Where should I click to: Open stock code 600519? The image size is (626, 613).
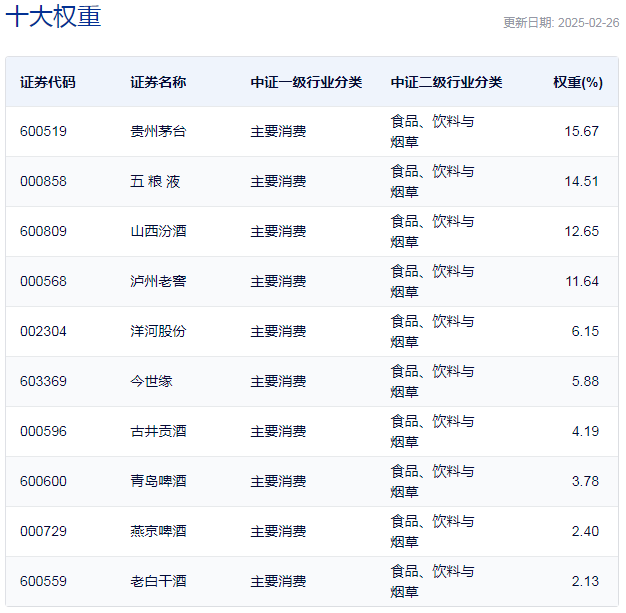click(x=43, y=131)
